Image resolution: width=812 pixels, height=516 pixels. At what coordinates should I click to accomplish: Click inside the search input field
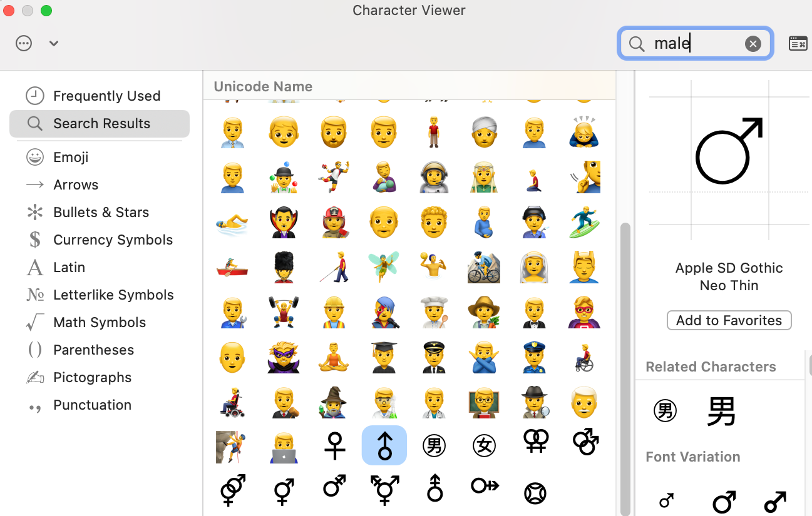695,43
